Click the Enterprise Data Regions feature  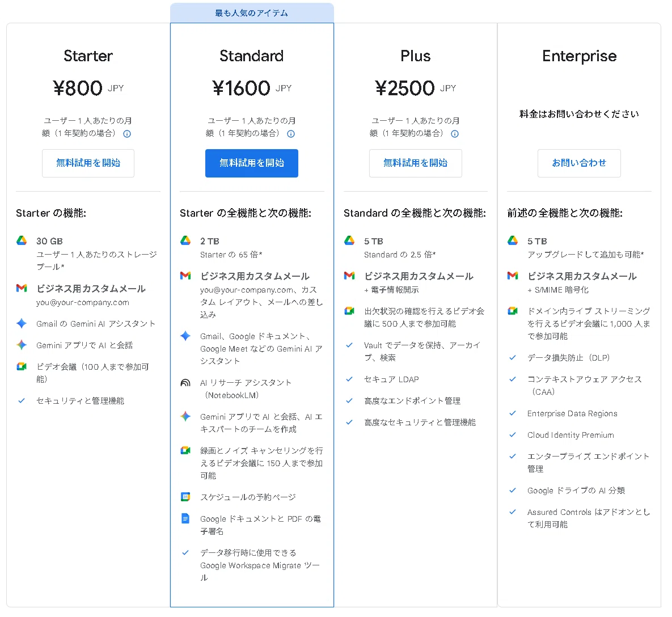pos(572,413)
